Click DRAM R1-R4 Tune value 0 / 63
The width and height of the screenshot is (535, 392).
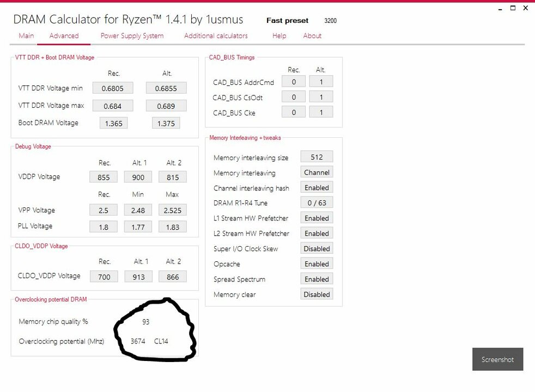coord(317,203)
